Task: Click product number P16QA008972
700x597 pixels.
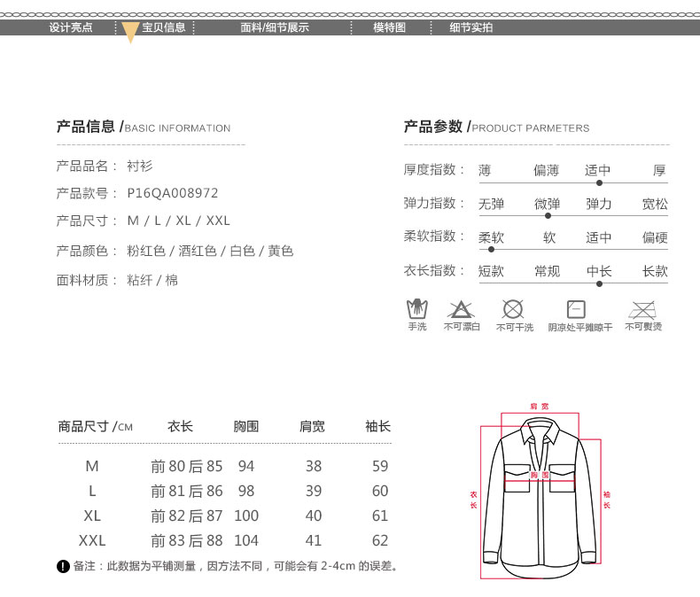Action: tap(172, 193)
